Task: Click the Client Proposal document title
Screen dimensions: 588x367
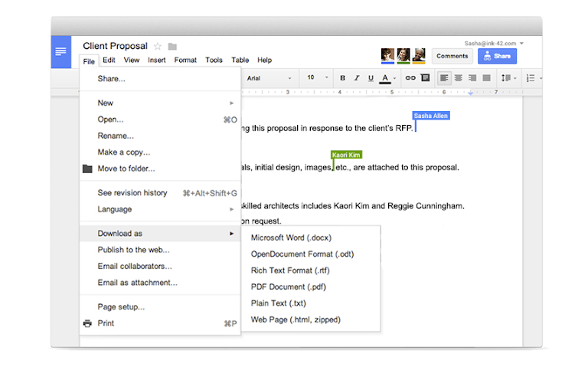Action: point(115,46)
